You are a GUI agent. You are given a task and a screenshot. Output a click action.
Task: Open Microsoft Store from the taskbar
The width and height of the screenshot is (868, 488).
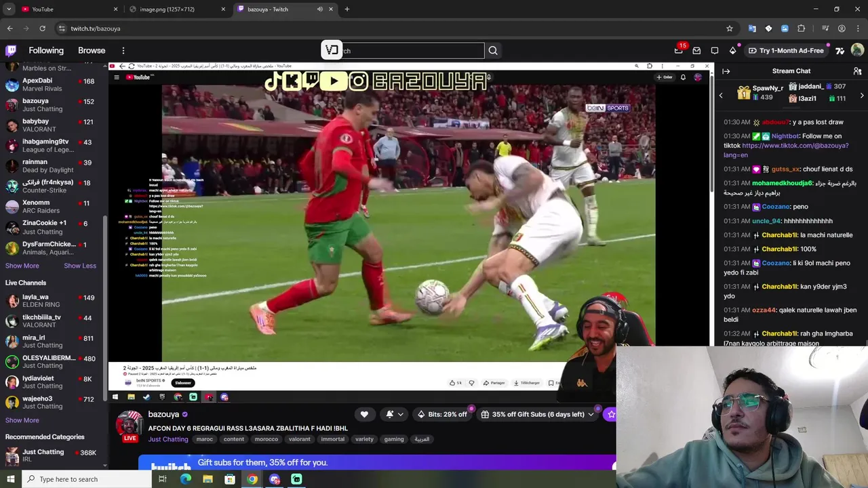click(230, 479)
